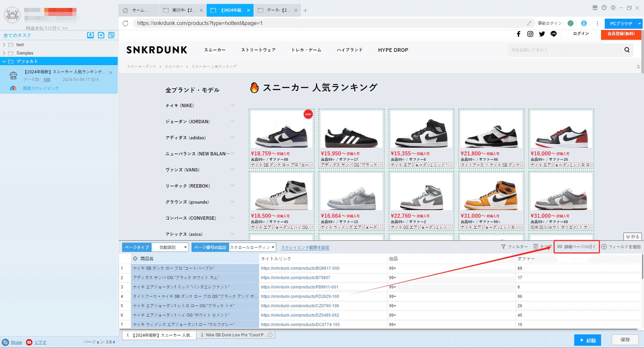Expand the アディダス (adidas) brand category
Viewport: 644px width, 348px height.
coord(232,137)
